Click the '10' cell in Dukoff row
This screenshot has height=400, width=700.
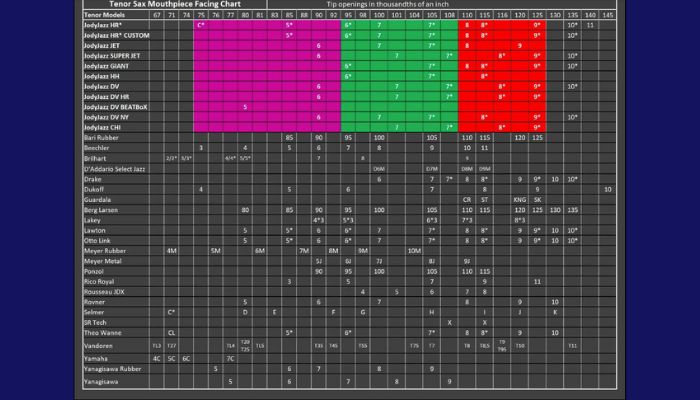coord(608,189)
